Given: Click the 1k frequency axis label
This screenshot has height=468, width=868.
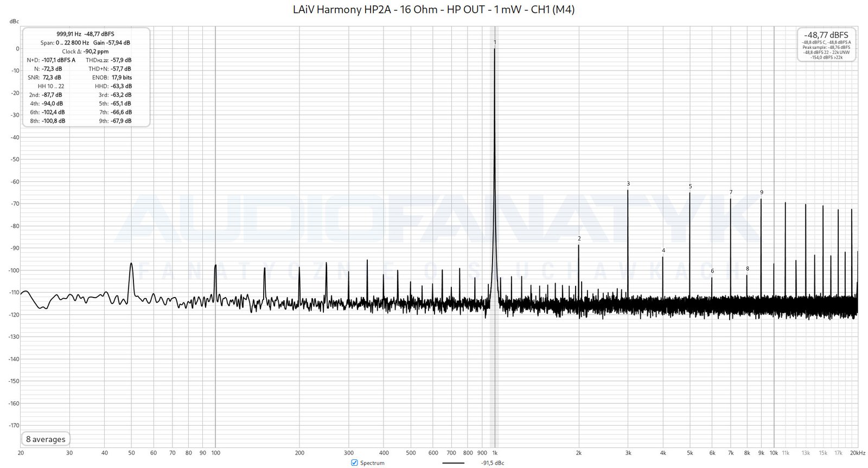Looking at the screenshot, I should click(x=495, y=453).
